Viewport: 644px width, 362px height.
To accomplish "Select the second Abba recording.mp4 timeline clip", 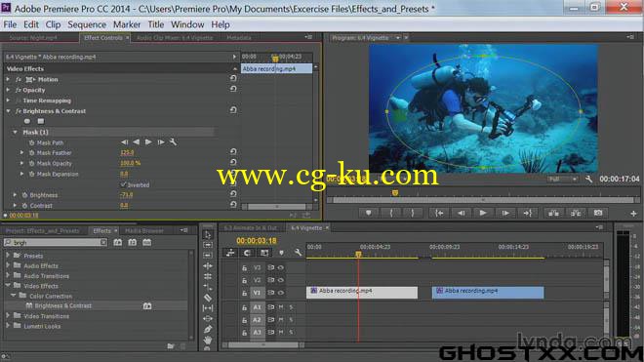I will click(x=488, y=292).
